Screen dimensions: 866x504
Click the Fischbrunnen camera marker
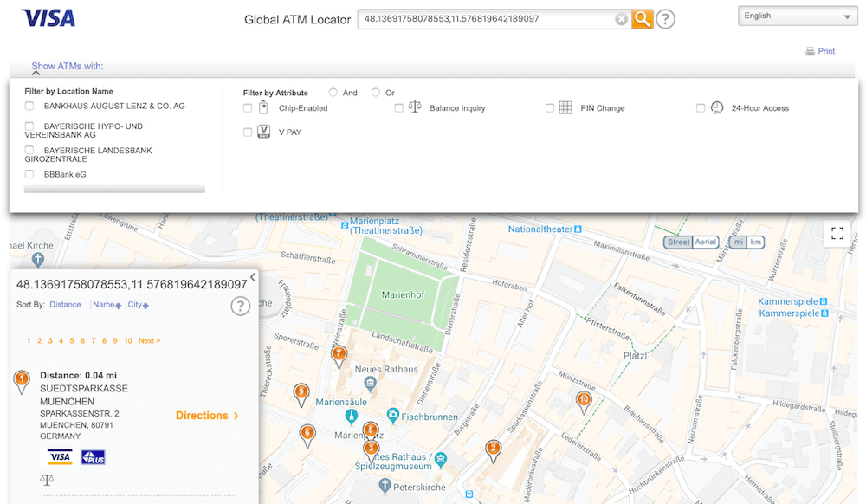coord(392,415)
